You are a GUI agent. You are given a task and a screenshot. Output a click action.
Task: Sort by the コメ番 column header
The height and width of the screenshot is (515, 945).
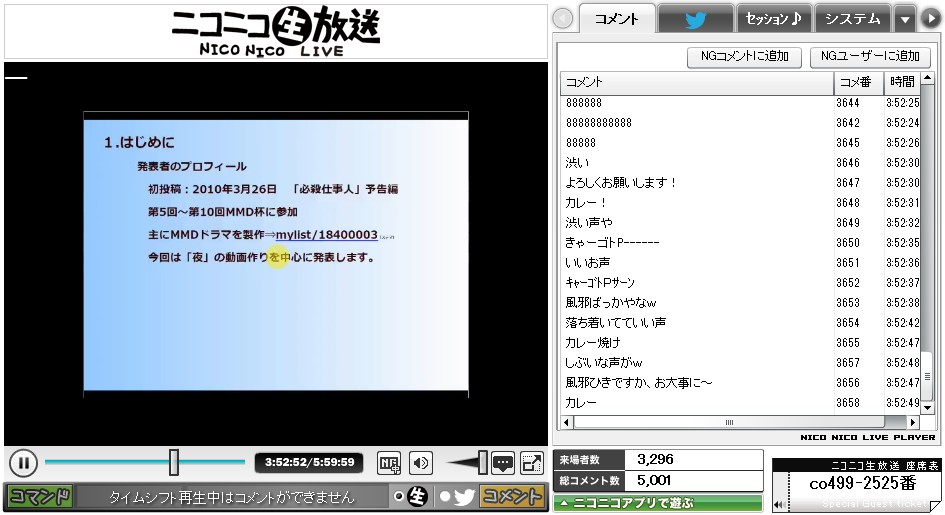pos(858,83)
